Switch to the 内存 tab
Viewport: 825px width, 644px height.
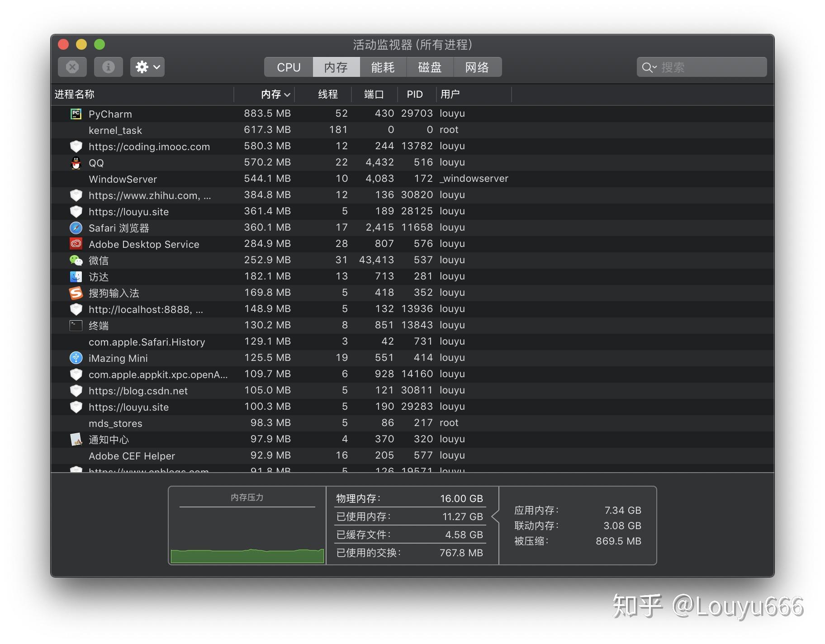[336, 67]
